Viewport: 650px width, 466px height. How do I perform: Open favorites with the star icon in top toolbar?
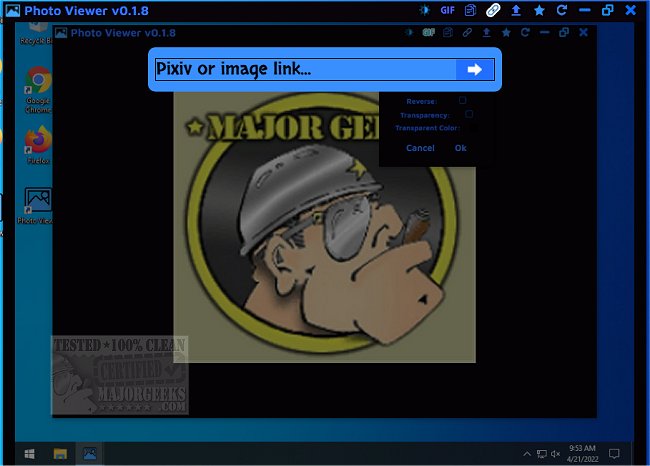click(539, 10)
